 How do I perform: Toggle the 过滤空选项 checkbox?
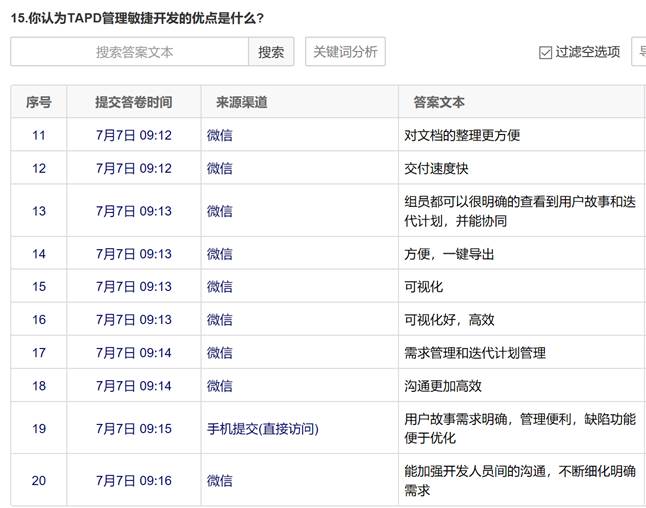click(546, 52)
